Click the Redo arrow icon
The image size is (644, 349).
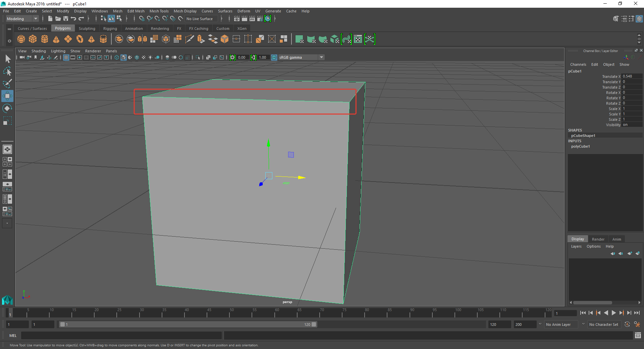[81, 19]
